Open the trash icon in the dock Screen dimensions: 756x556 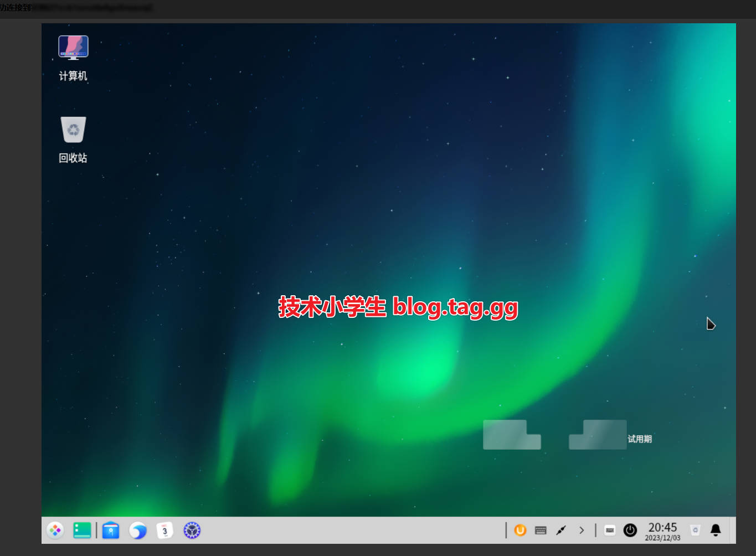(695, 531)
